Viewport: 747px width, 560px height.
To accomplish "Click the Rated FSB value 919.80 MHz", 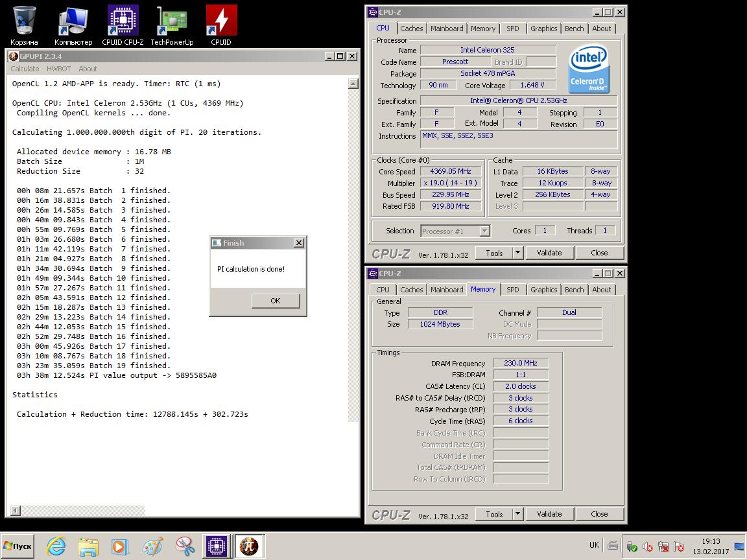I will [x=450, y=206].
